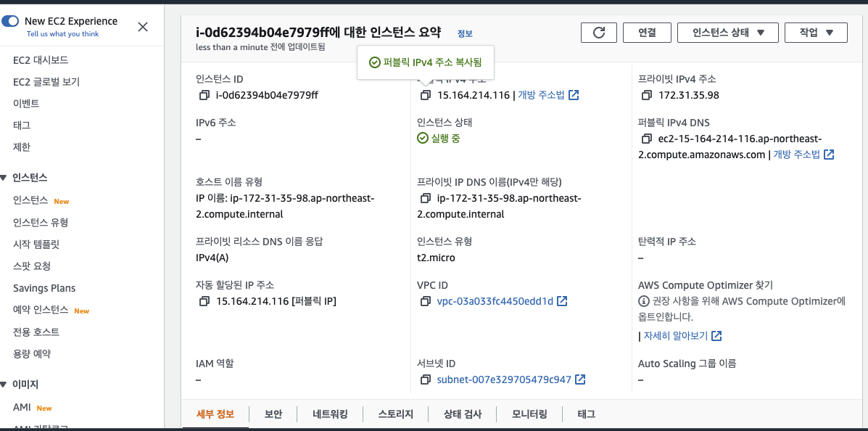Screen dimensions: 868x431
Task: Click the t2.micro instance type value
Action: pyautogui.click(x=437, y=258)
